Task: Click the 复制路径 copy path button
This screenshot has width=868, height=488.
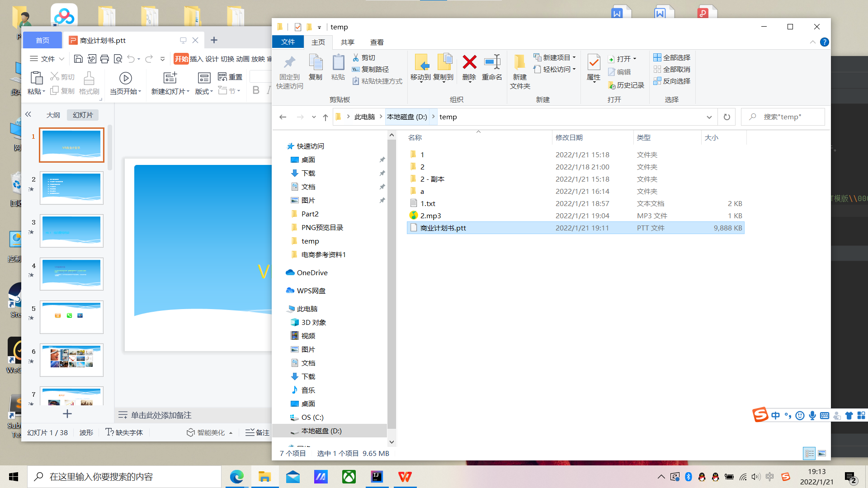Action: click(372, 69)
